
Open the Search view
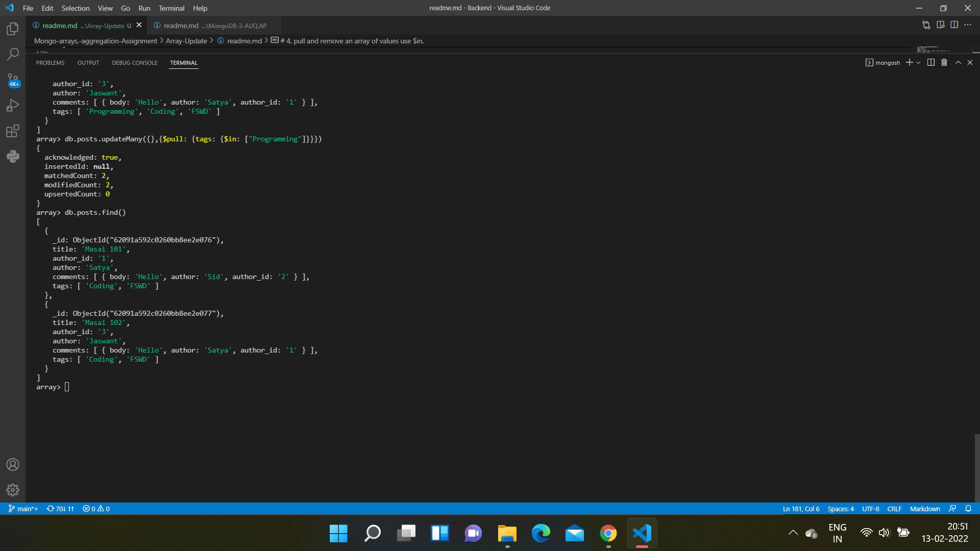[12, 54]
